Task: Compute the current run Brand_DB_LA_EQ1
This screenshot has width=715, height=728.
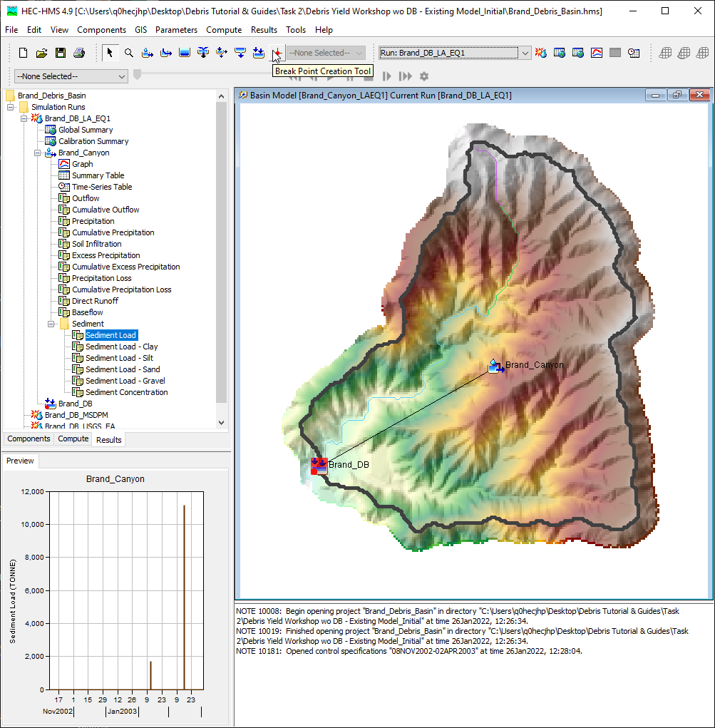Action: coord(540,53)
